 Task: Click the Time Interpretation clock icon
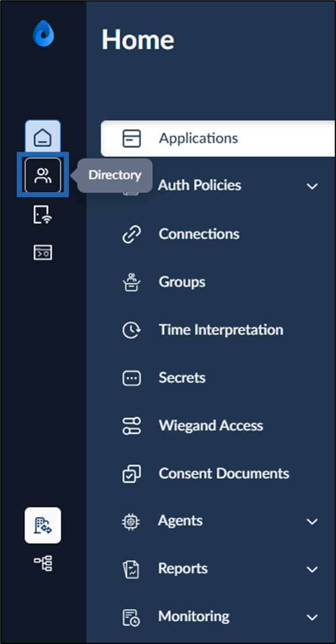(x=132, y=330)
